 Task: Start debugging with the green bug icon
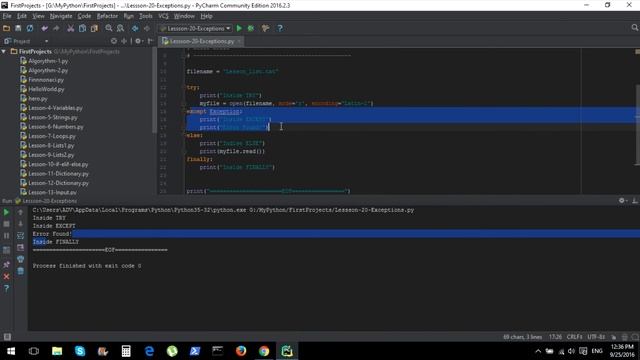251,28
